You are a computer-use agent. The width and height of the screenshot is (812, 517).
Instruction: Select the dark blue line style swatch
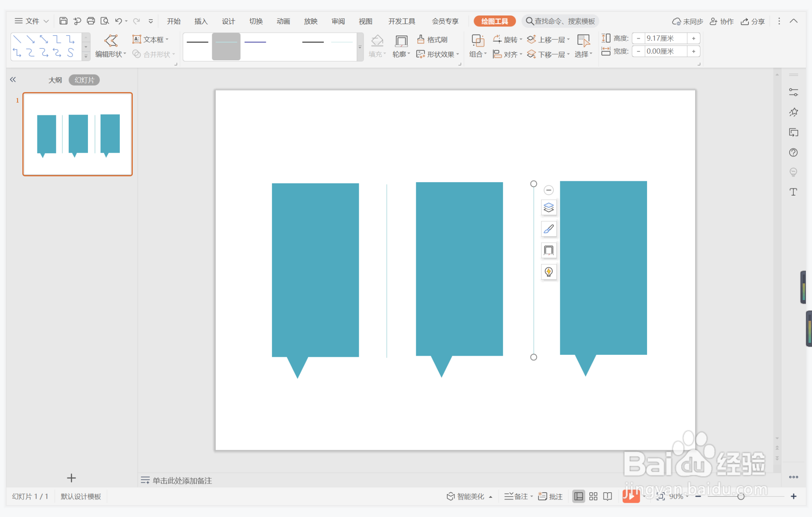click(x=255, y=42)
